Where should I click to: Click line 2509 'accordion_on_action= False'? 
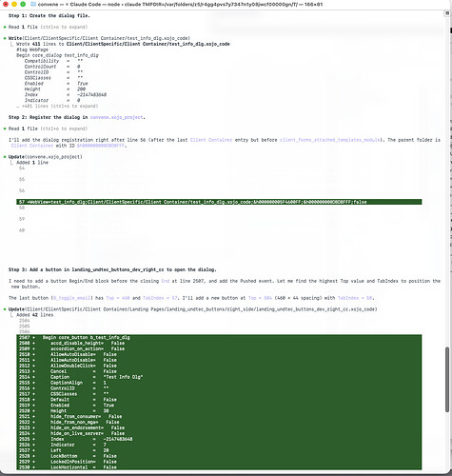tap(219, 348)
